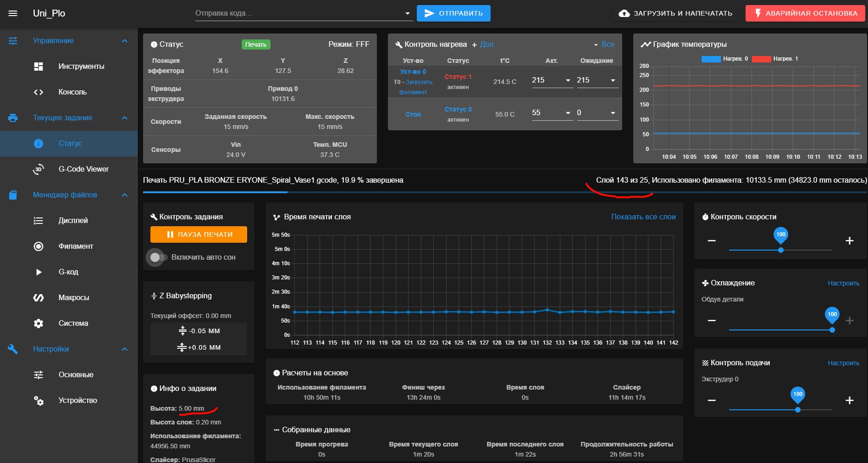
Task: Click the G-Code Viewer 3D icon
Action: 39,169
